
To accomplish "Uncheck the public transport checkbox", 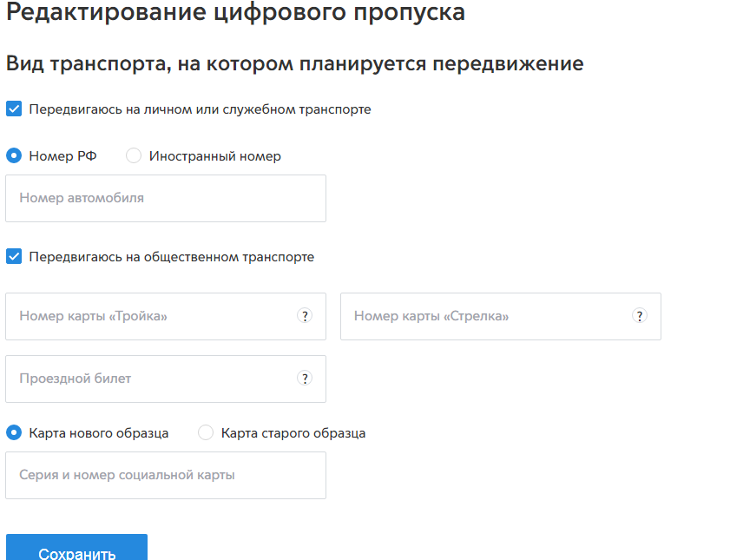I will click(14, 257).
